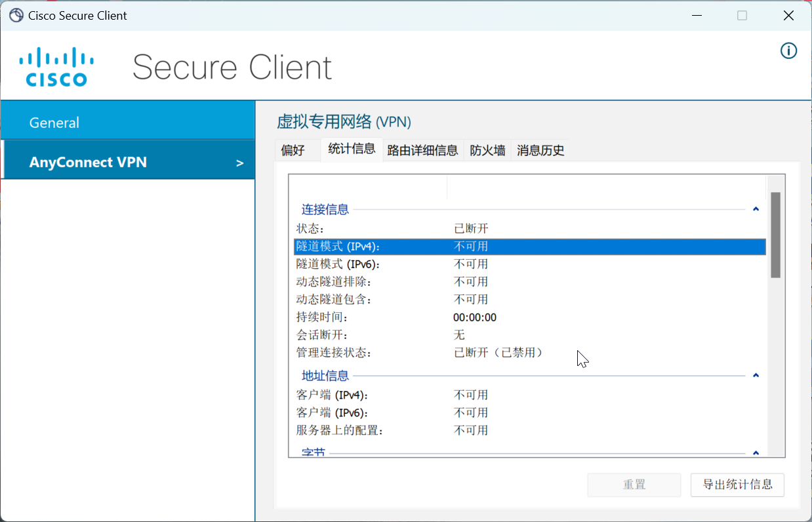Collapse the 连接信息 section
This screenshot has width=812, height=522.
pyautogui.click(x=756, y=209)
